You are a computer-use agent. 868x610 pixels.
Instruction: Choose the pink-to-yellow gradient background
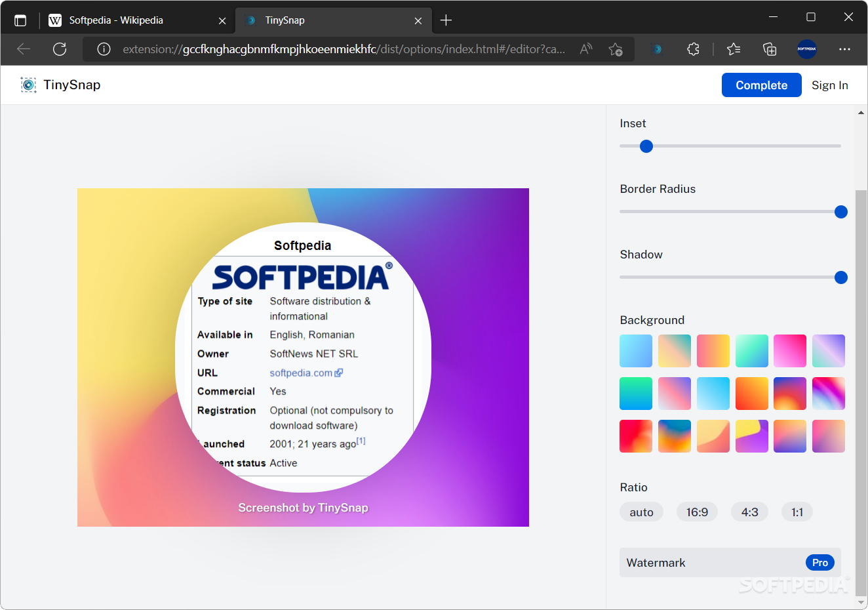pos(713,351)
